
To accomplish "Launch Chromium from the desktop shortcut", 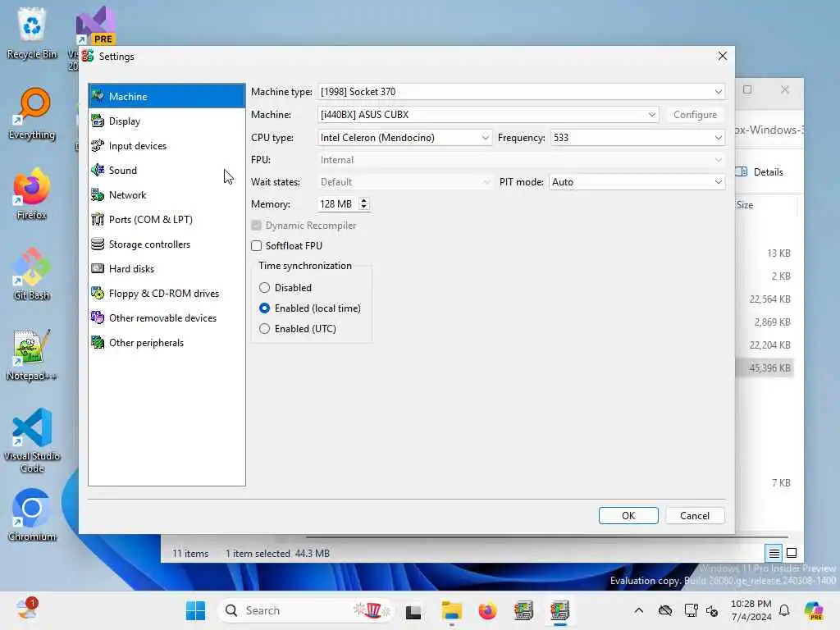I will 32,515.
